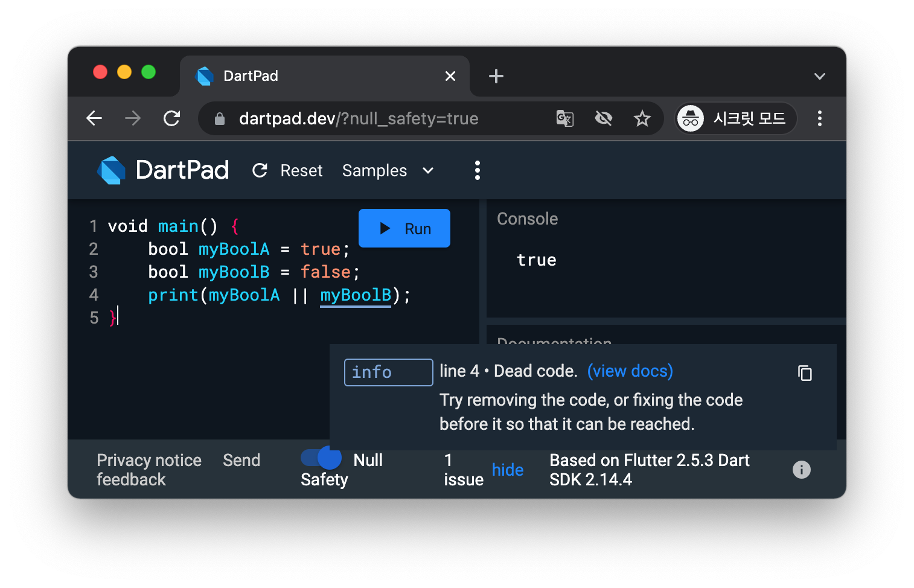Close the DartPad tab
Viewport: 914px width, 588px height.
coord(450,76)
